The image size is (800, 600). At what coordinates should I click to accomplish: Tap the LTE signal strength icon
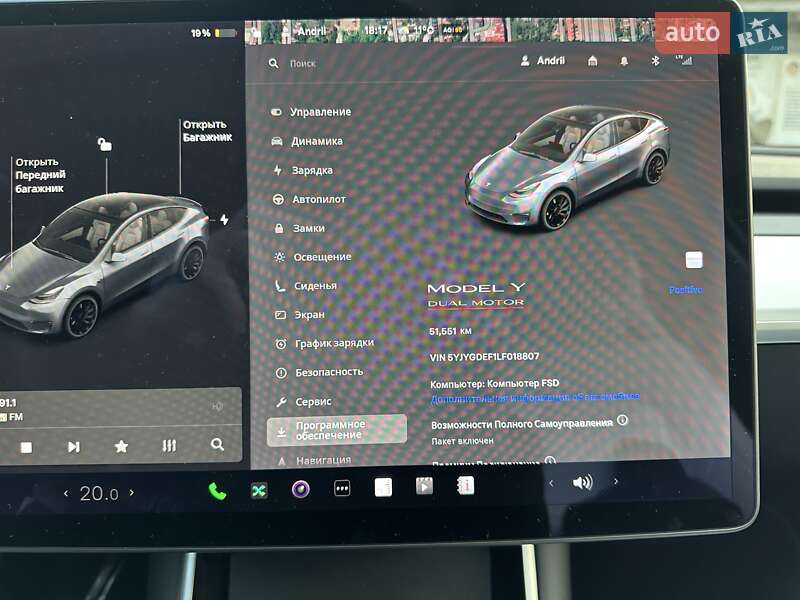pyautogui.click(x=684, y=60)
